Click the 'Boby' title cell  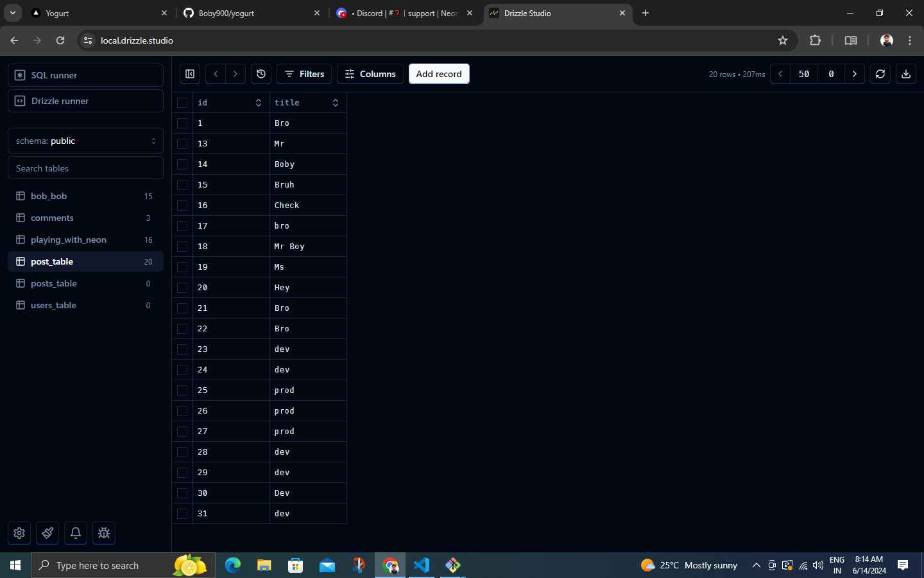(x=307, y=164)
